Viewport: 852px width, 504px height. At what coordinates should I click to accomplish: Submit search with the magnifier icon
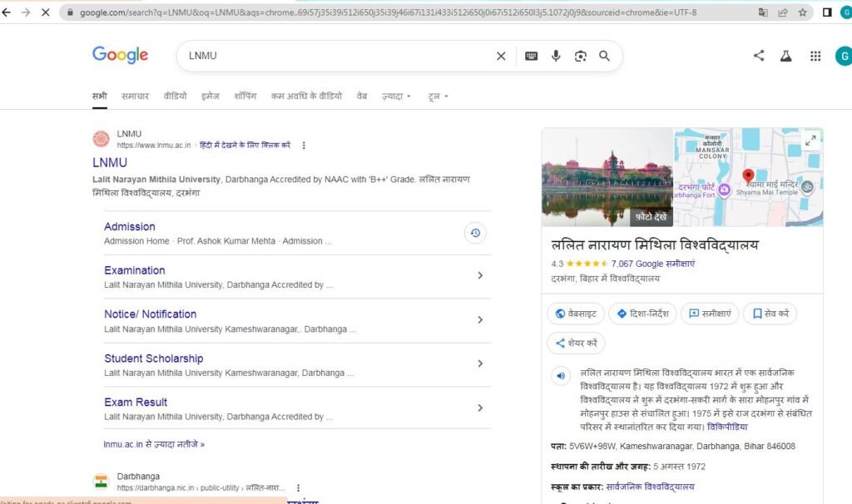[604, 56]
